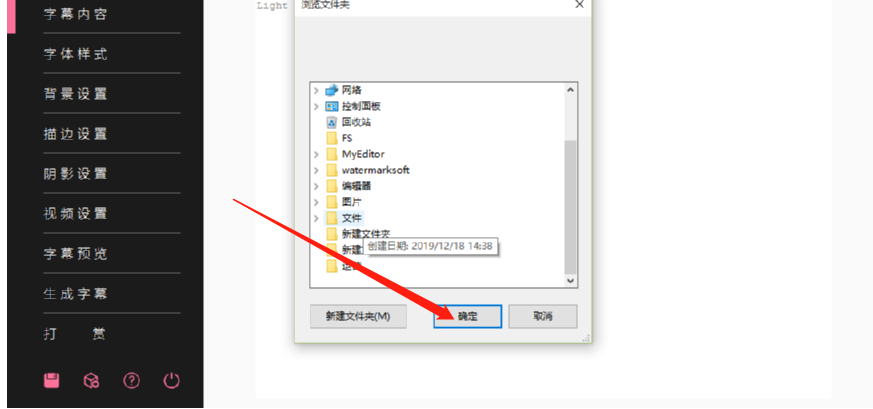Click the power exit icon

[x=171, y=381]
